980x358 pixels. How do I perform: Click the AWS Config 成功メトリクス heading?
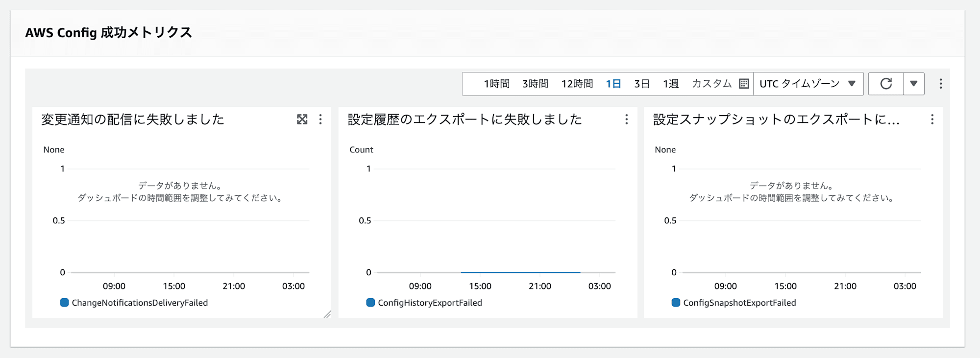(108, 33)
